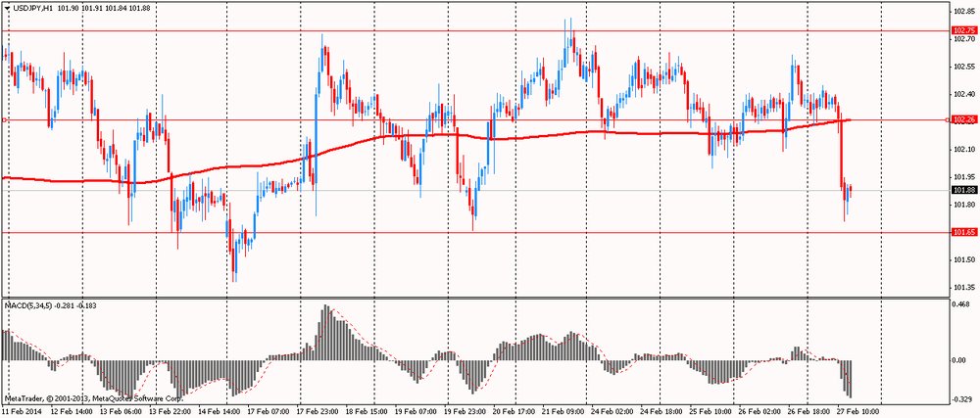Select the red 102.26 price label
Screen dimensions: 980x418
[x=963, y=119]
